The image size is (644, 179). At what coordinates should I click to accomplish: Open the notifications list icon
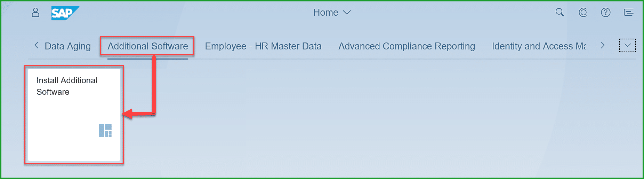pos(629,13)
